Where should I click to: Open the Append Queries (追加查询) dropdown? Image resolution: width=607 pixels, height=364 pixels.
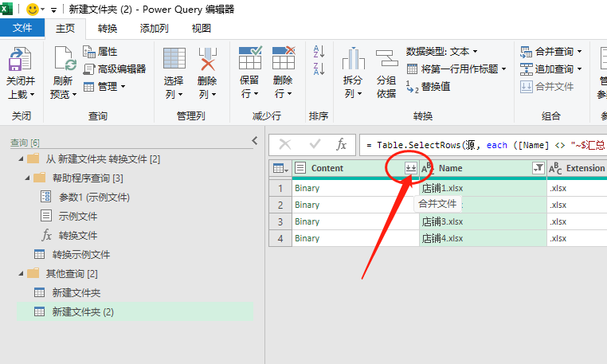click(x=551, y=69)
